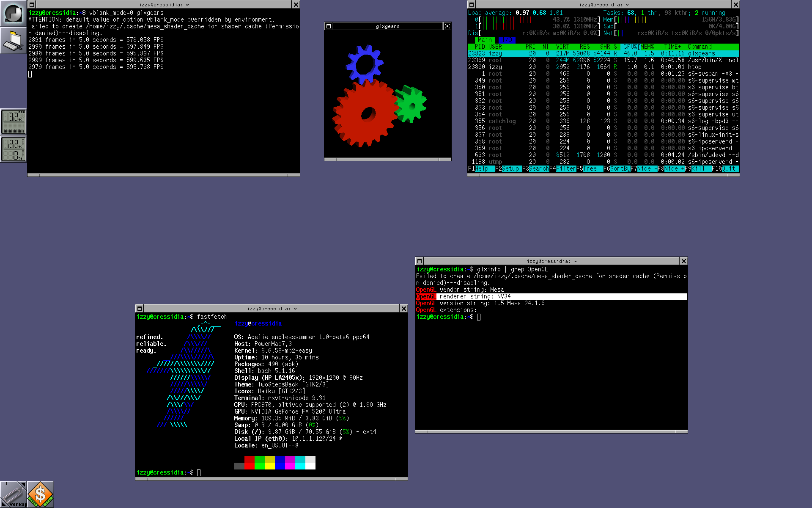812x508 pixels.
Task: Click the highlighted 'renderer string: NV34' line
Action: click(x=551, y=296)
